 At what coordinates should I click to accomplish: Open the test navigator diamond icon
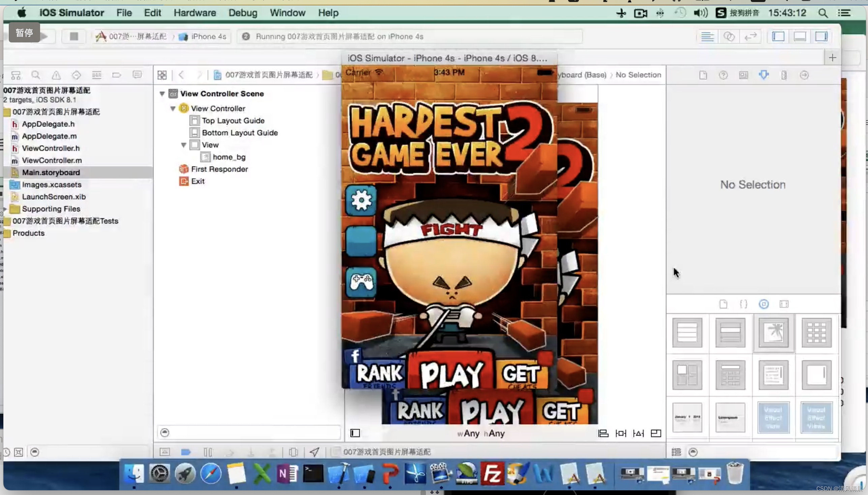76,75
